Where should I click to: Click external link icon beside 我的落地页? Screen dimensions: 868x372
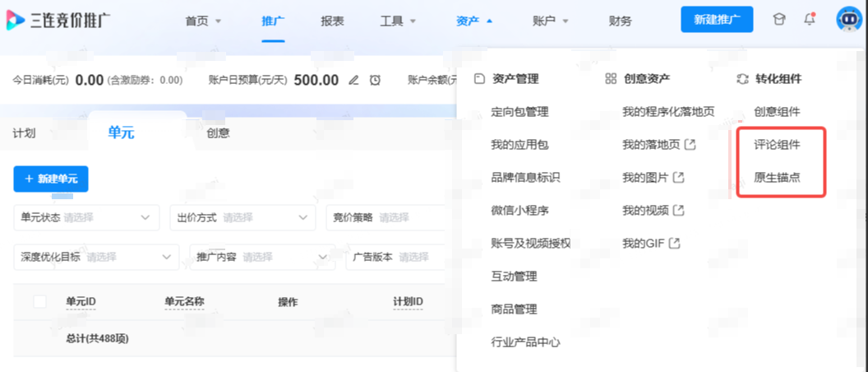click(690, 145)
